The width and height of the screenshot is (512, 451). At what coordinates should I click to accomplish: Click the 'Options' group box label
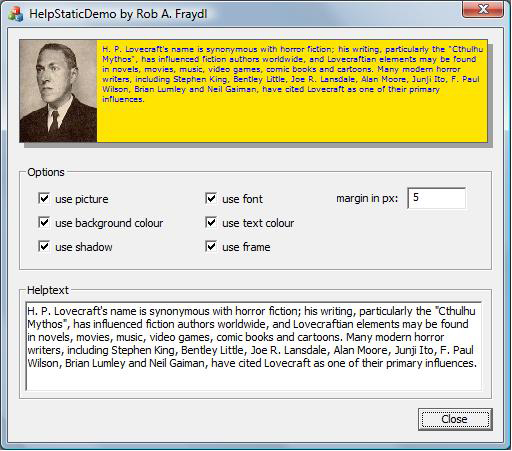click(x=46, y=172)
